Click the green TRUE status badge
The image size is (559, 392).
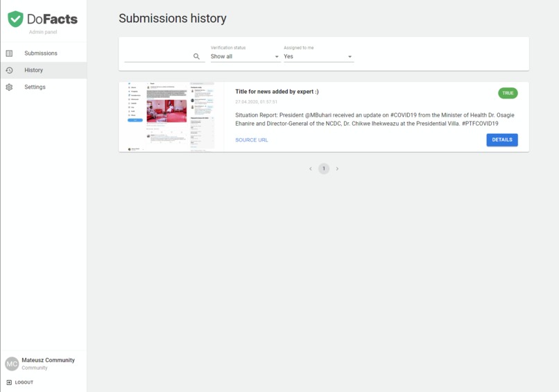coord(508,93)
